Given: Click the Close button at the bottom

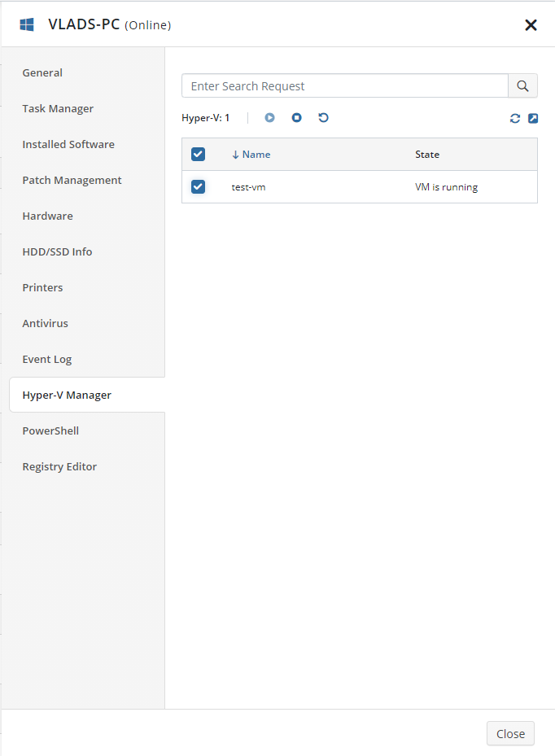Looking at the screenshot, I should point(510,733).
